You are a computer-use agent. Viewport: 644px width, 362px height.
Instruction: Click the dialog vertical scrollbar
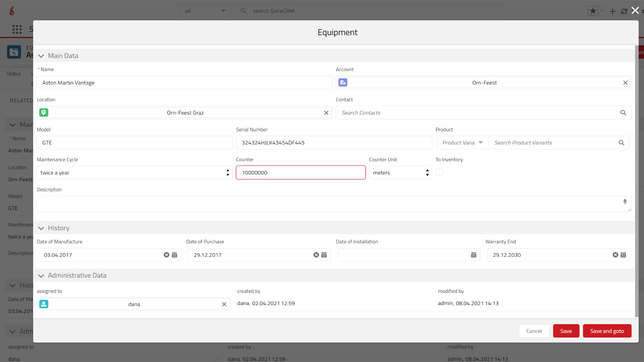(x=637, y=181)
